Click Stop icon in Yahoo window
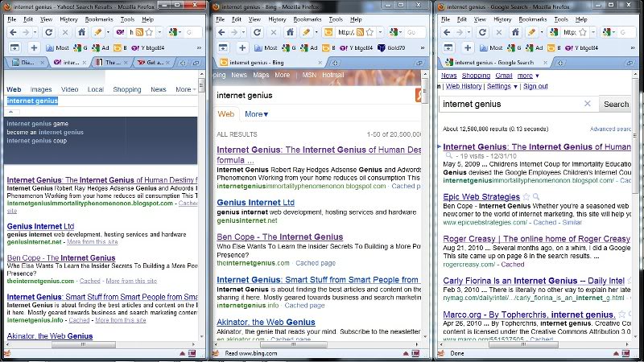 tap(65, 32)
